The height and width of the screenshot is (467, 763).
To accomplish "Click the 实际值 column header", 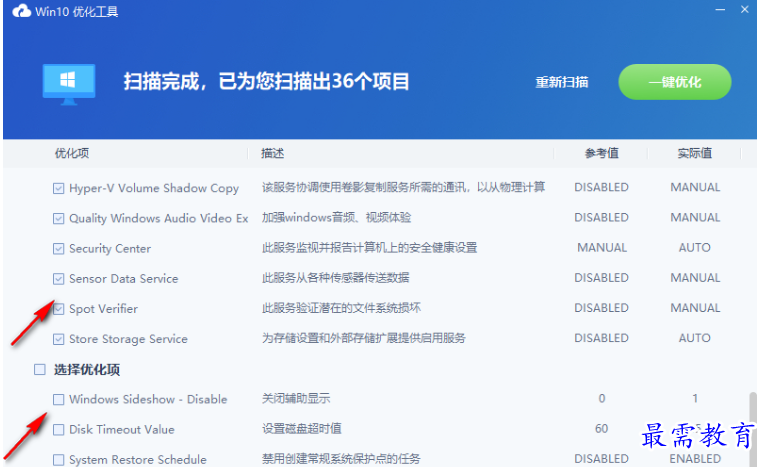I will (x=695, y=153).
